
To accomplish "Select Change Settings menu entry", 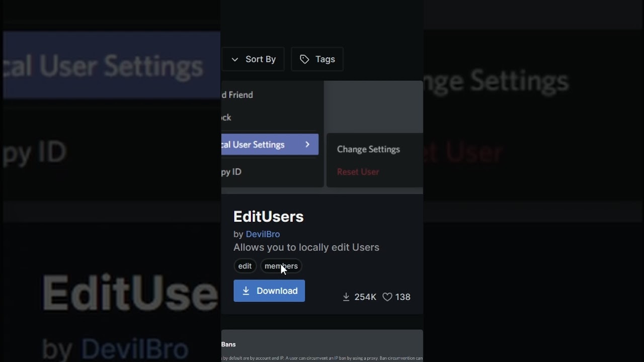I will tap(368, 149).
